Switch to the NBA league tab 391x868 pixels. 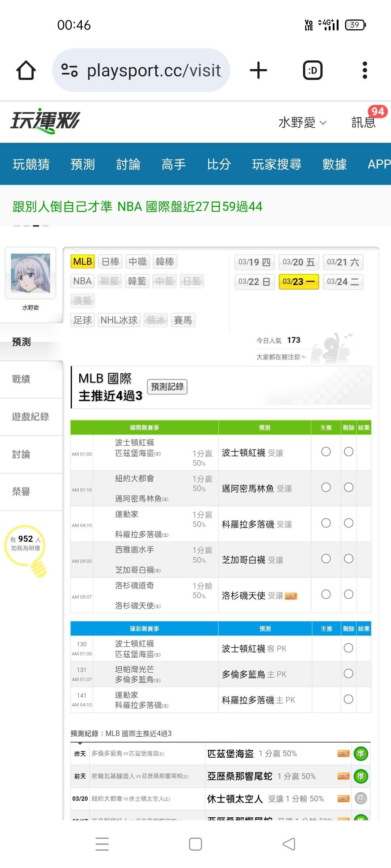click(x=83, y=281)
